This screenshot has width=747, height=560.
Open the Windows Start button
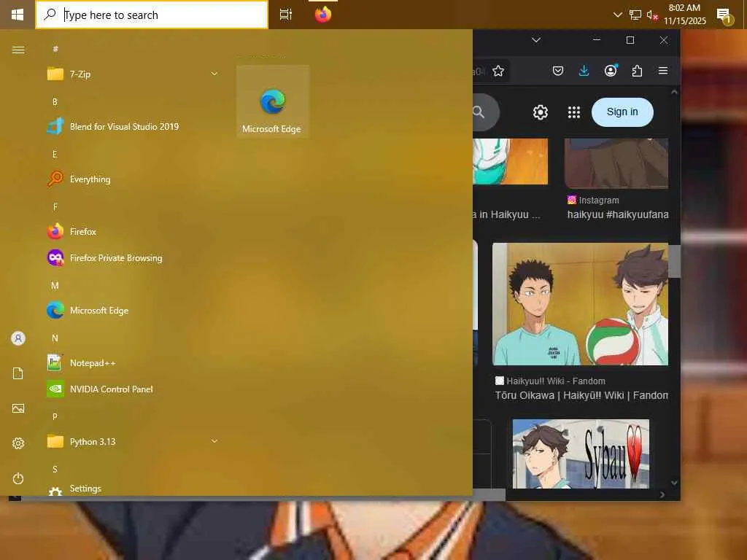pos(18,15)
